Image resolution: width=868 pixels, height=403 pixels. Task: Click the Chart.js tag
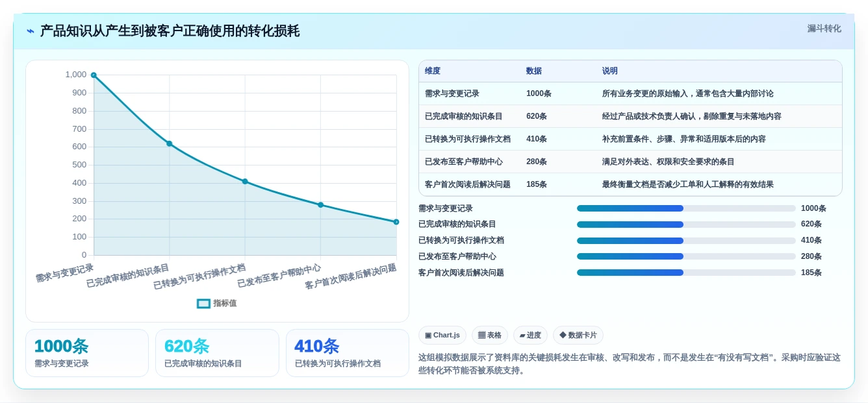[442, 335]
